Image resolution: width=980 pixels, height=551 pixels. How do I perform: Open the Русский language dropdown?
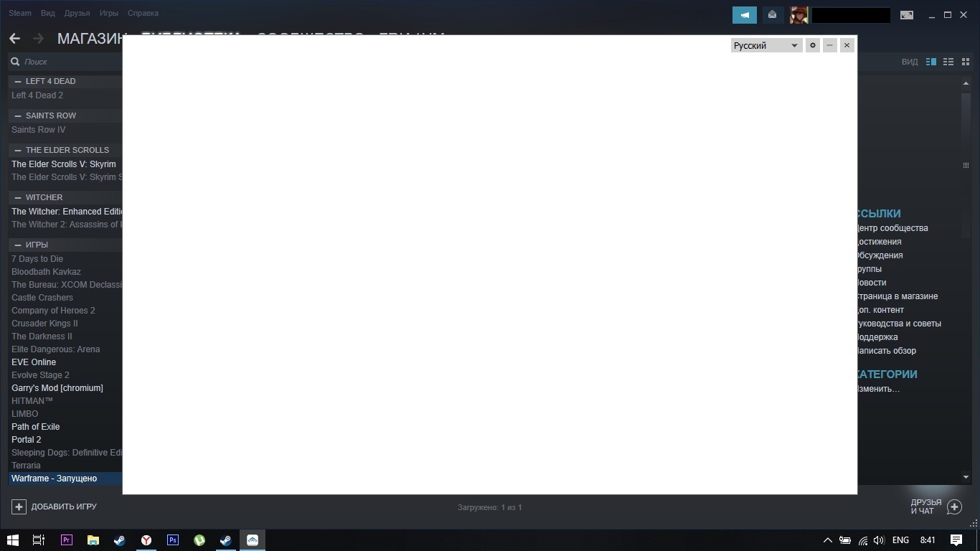766,45
